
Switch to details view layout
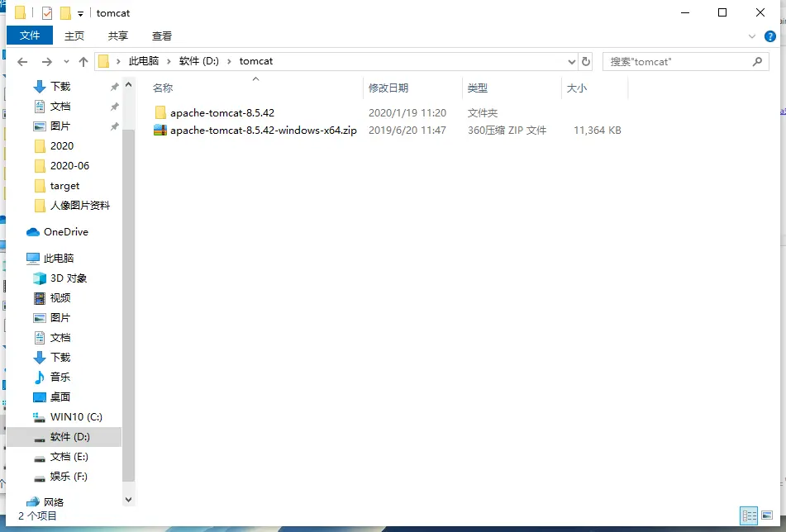[x=750, y=515]
